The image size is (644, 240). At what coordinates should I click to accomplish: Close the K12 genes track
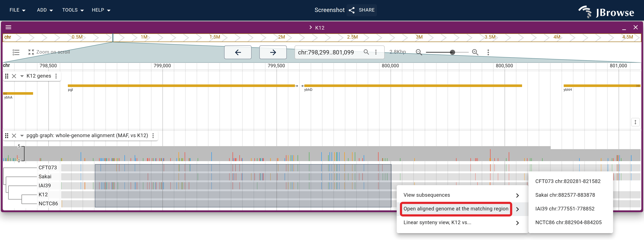[x=14, y=76]
